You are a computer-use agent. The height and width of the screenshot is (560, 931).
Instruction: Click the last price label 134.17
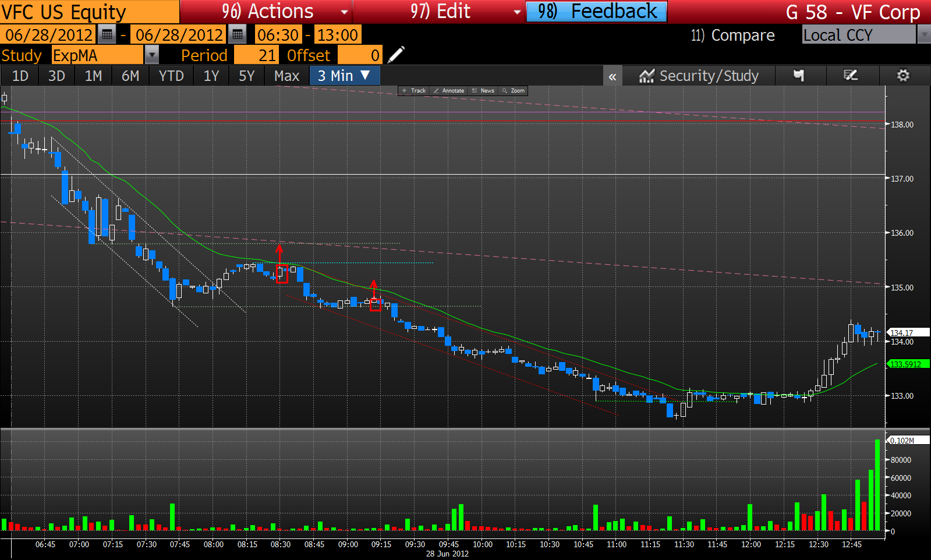[908, 333]
